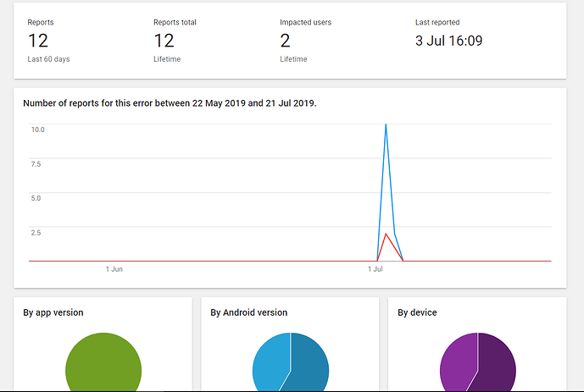Click the By app version heading

53,312
